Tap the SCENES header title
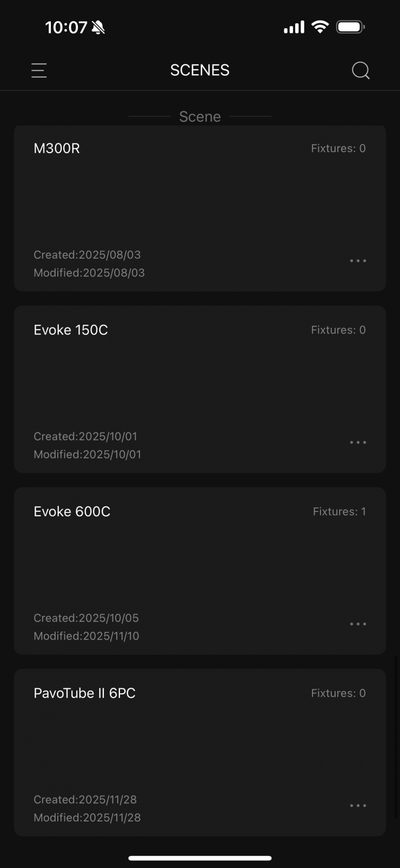Viewport: 400px width, 868px height. 200,70
